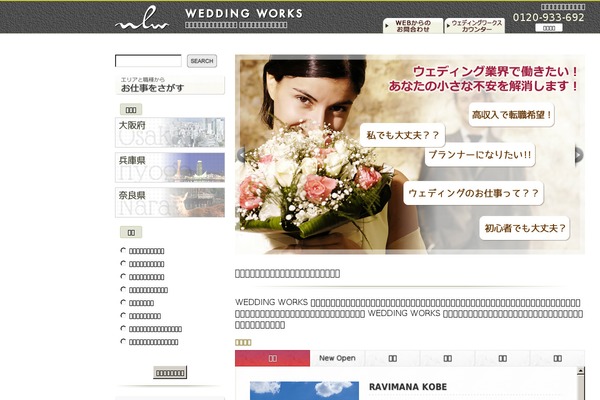Select the fourth radio button in job list
The height and width of the screenshot is (400, 600).
123,289
